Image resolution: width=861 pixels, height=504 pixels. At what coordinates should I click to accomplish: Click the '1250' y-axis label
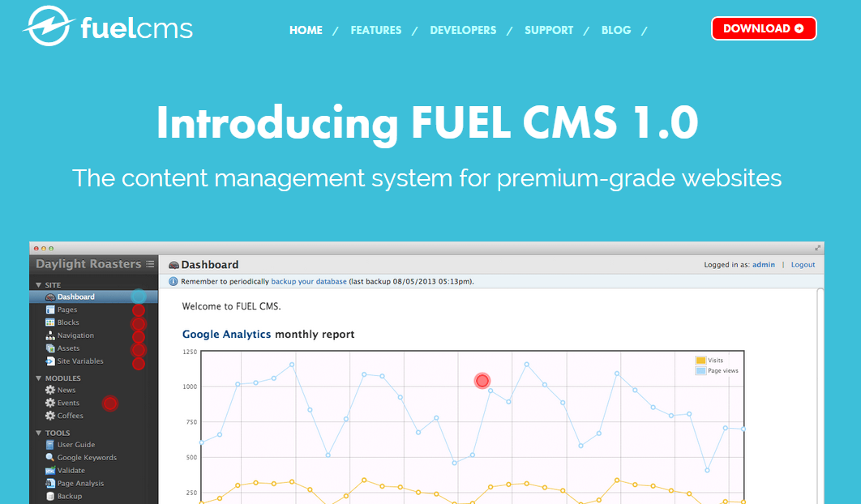click(x=190, y=352)
